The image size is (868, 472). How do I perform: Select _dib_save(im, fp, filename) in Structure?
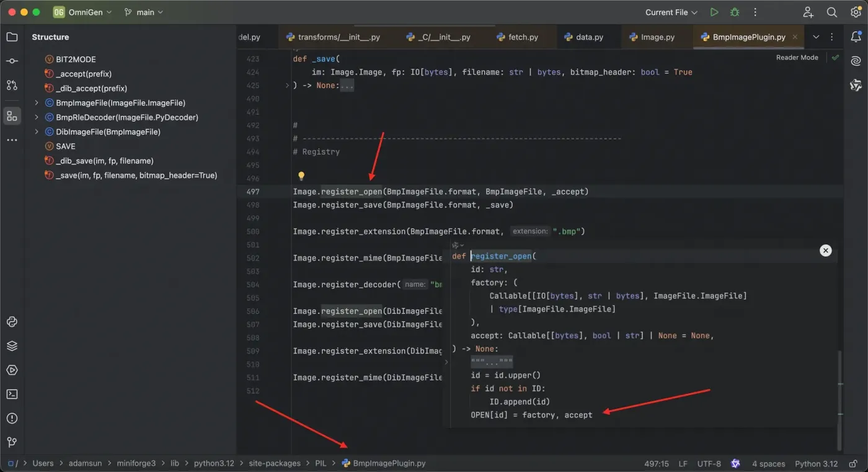(99, 161)
